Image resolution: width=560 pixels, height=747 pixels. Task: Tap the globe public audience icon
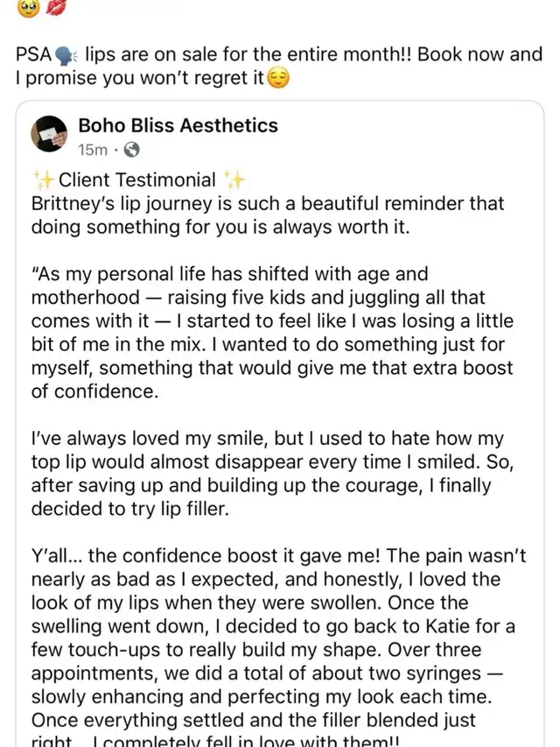point(132,150)
